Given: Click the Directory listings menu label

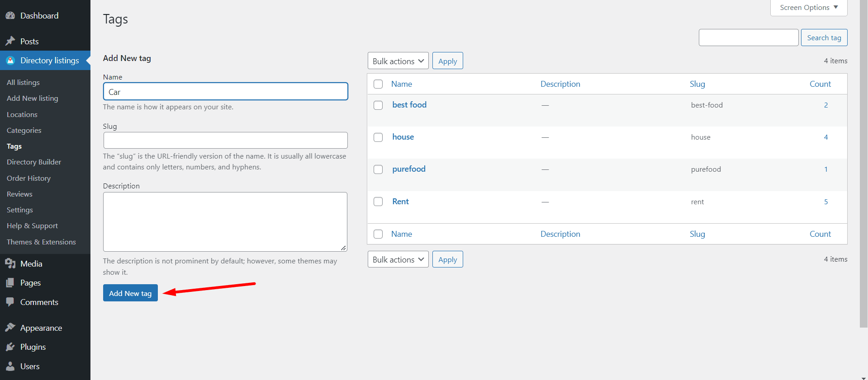Looking at the screenshot, I should (50, 61).
